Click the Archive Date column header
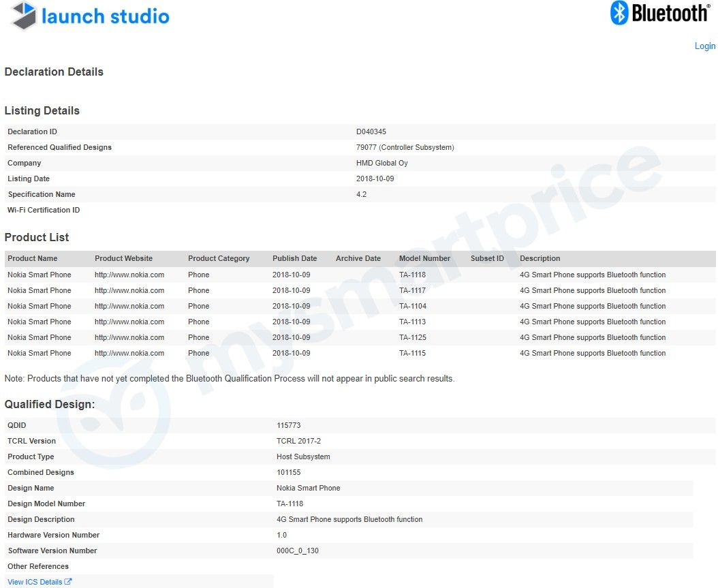The image size is (718, 588). [358, 258]
